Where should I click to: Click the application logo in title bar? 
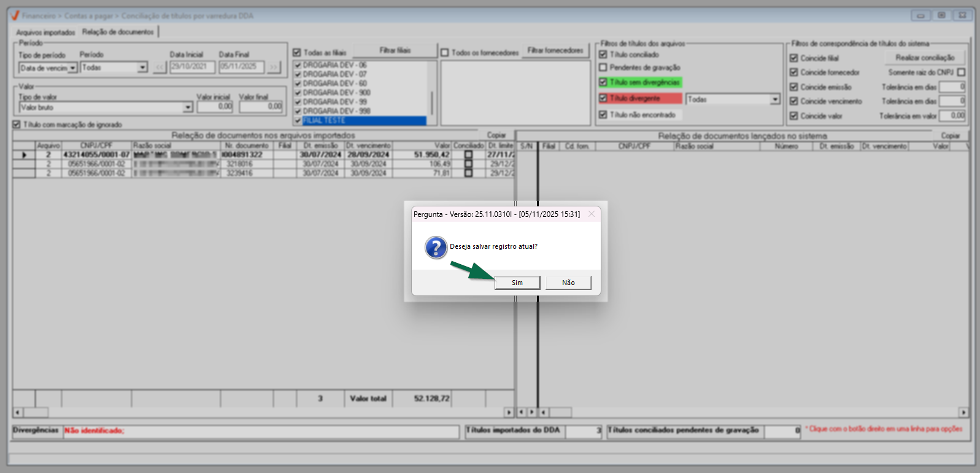point(15,15)
